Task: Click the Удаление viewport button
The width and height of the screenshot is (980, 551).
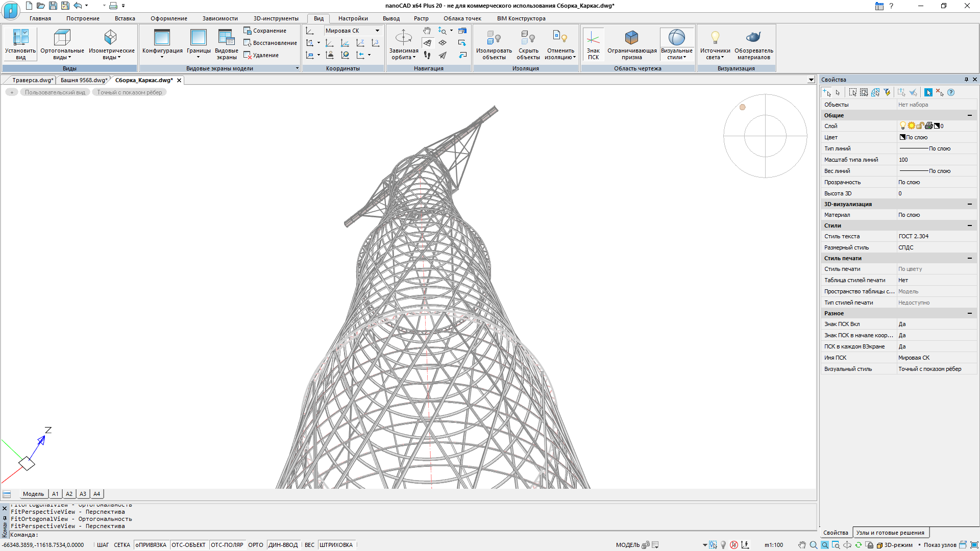Action: [262, 55]
